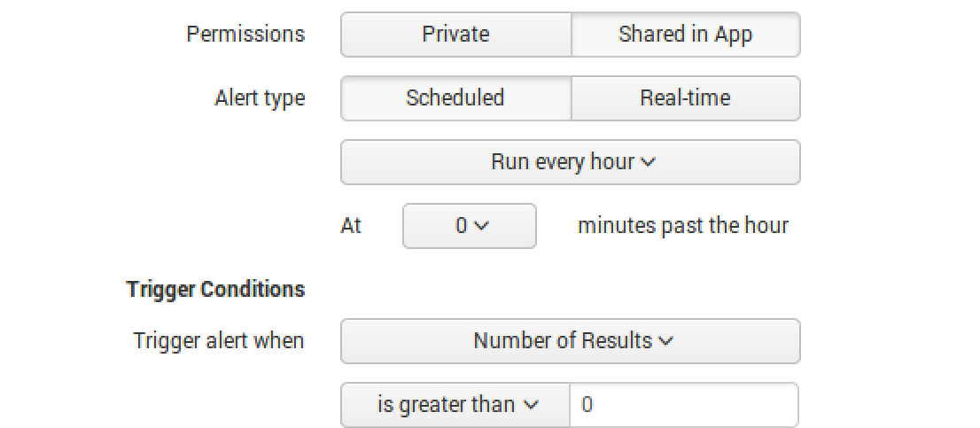Open the Run every hour schedule dropdown

[x=570, y=162]
